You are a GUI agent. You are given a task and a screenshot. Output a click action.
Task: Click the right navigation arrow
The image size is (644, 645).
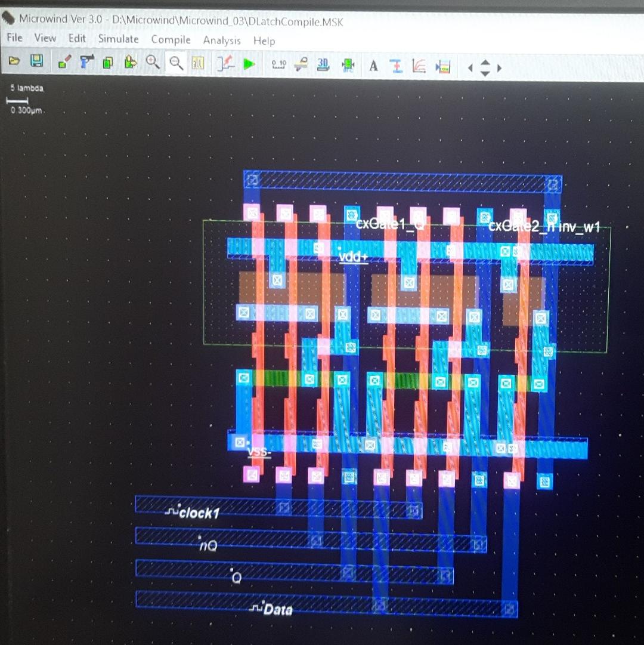499,68
